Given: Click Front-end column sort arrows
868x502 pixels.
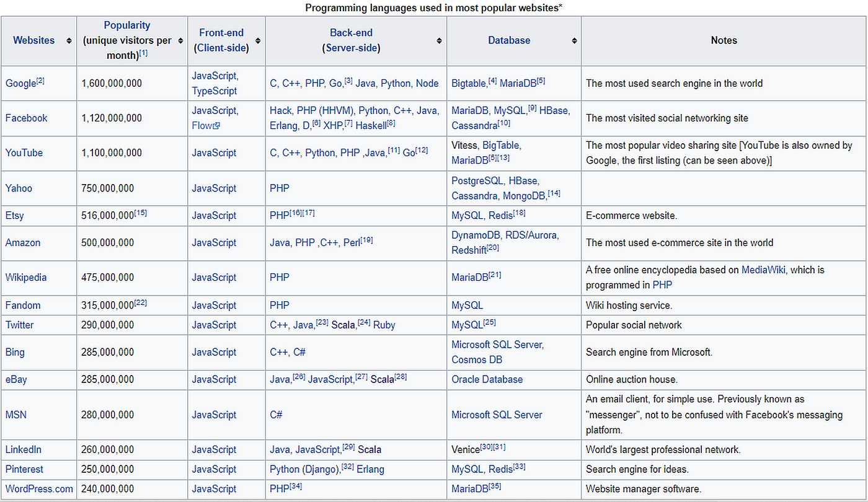Looking at the screenshot, I should point(257,41).
